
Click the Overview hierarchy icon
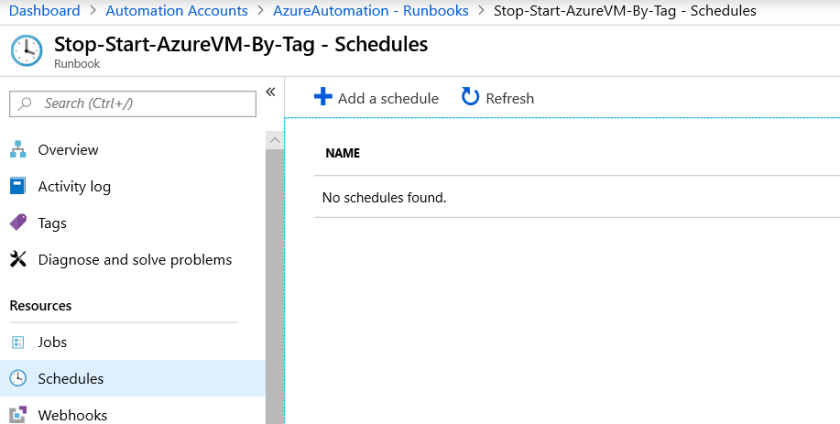click(x=18, y=150)
